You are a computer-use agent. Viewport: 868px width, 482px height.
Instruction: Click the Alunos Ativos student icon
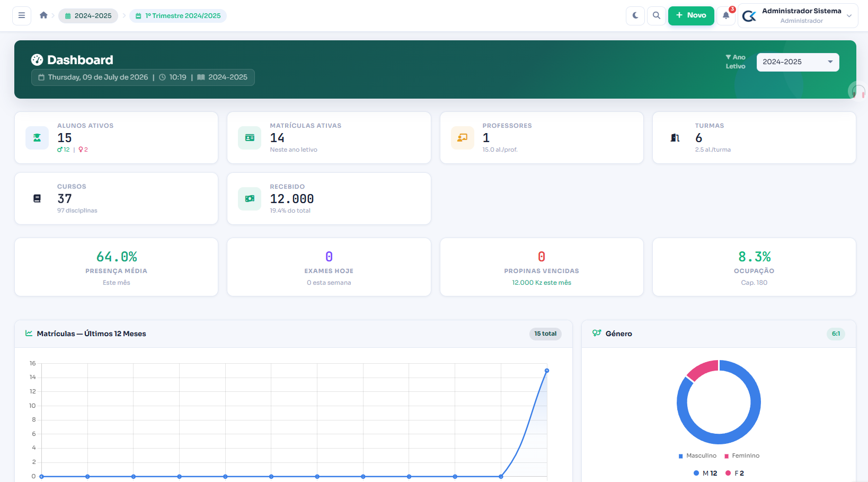coord(37,138)
